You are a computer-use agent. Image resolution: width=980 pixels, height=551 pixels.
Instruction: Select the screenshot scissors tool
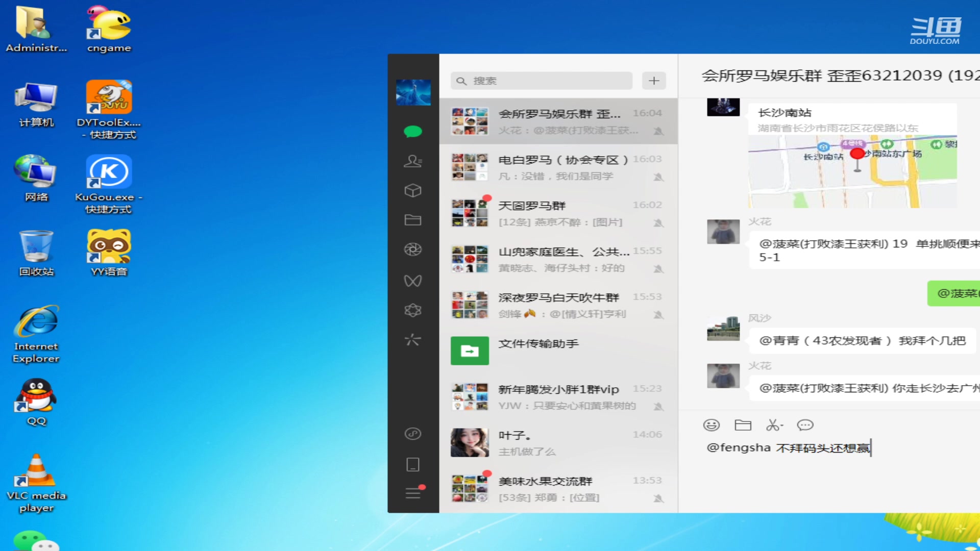point(772,425)
